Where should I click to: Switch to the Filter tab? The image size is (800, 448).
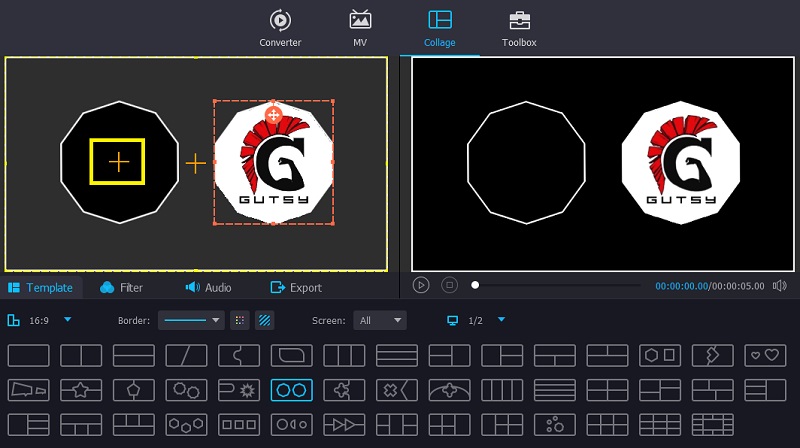(122, 288)
